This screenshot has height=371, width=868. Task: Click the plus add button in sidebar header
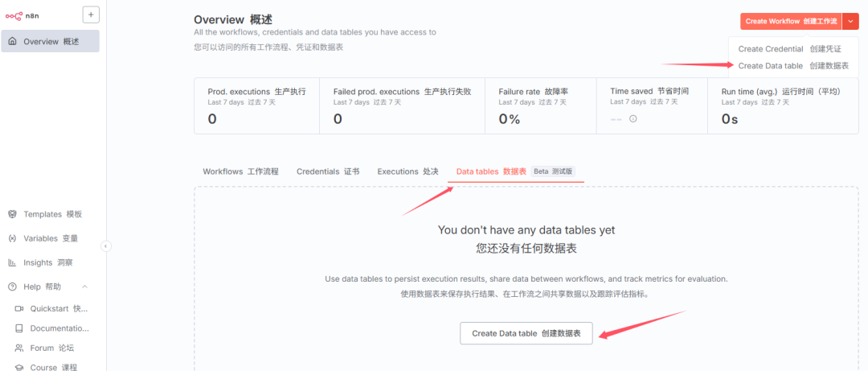point(91,14)
